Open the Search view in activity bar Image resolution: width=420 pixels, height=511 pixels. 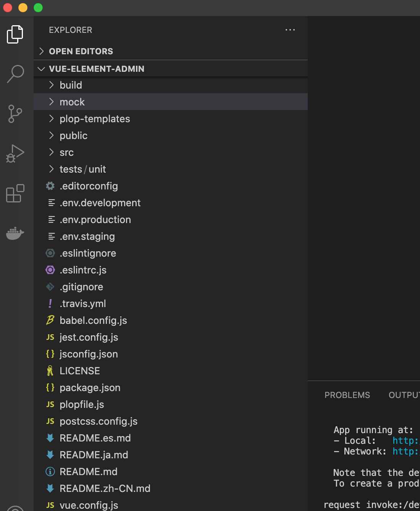[15, 74]
